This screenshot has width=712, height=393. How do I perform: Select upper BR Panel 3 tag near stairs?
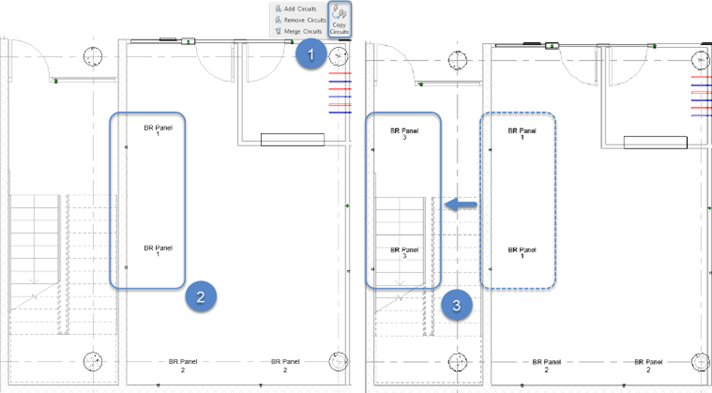click(x=404, y=133)
